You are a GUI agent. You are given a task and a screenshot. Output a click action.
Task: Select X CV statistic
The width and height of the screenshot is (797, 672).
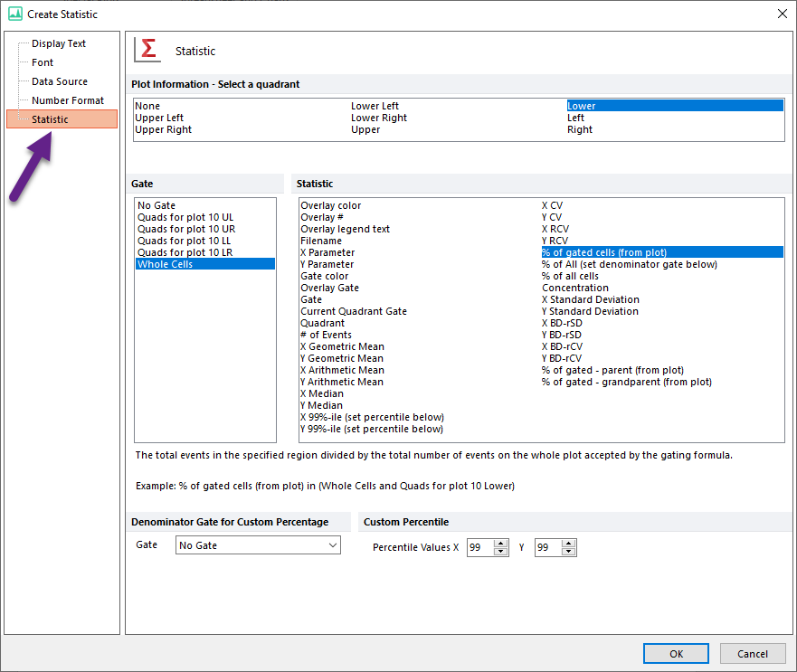coord(552,205)
